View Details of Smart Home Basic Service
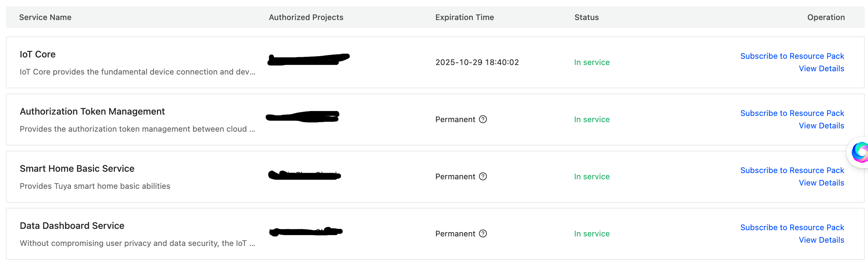The width and height of the screenshot is (868, 264). (821, 183)
